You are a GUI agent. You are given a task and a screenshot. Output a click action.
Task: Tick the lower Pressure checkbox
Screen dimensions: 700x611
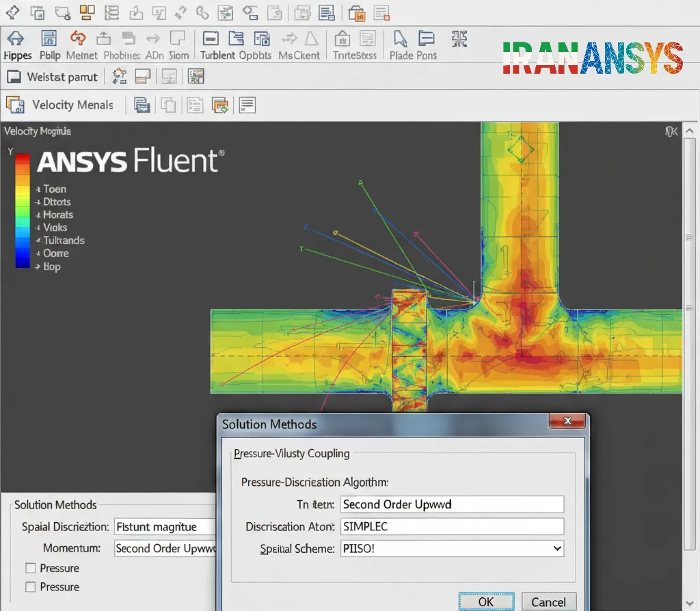[30, 587]
